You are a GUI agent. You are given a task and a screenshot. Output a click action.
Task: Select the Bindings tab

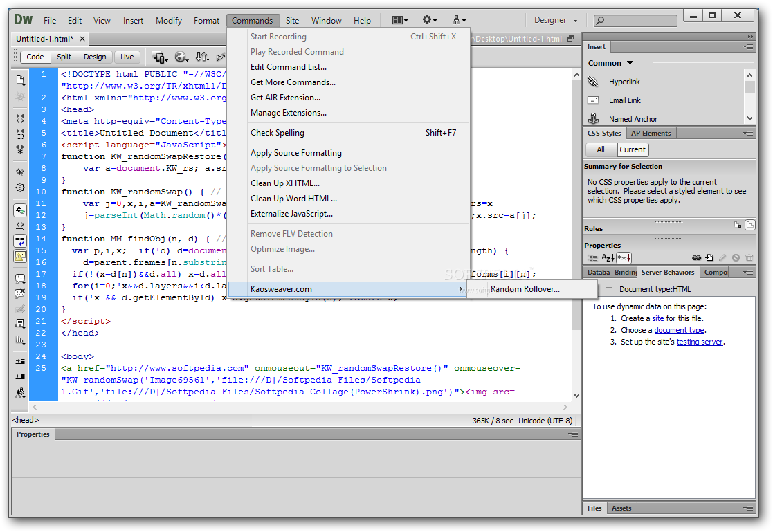point(625,272)
